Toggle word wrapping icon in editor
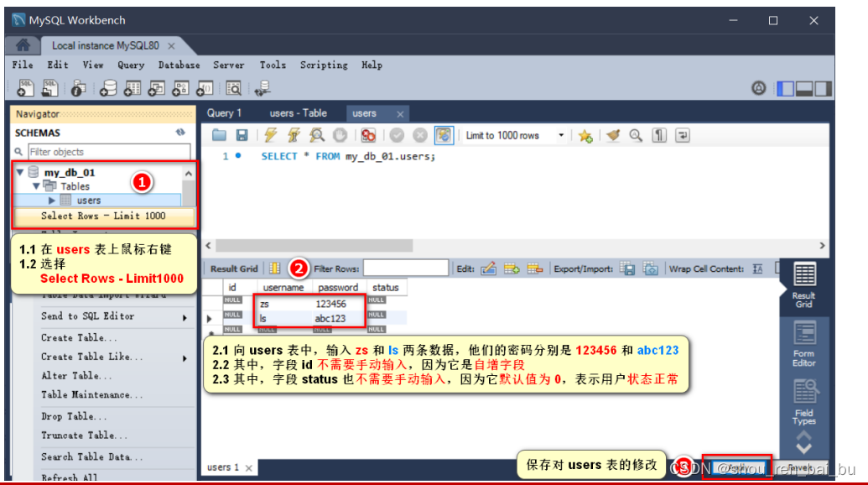 683,135
